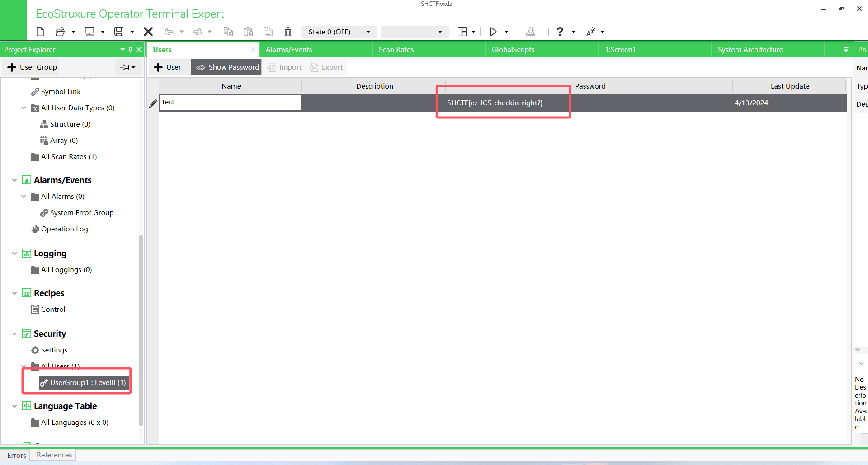Click the Save floppy disk icon
This screenshot has width=868, height=465.
pos(119,32)
